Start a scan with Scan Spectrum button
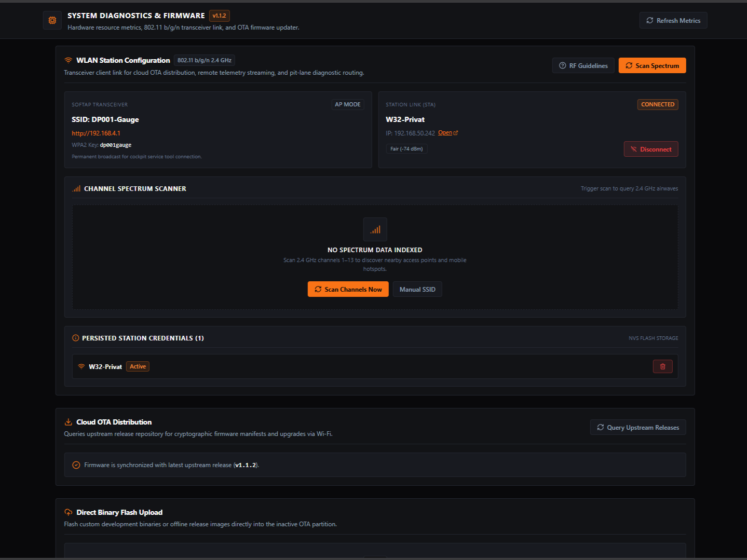The height and width of the screenshot is (560, 747). click(652, 65)
